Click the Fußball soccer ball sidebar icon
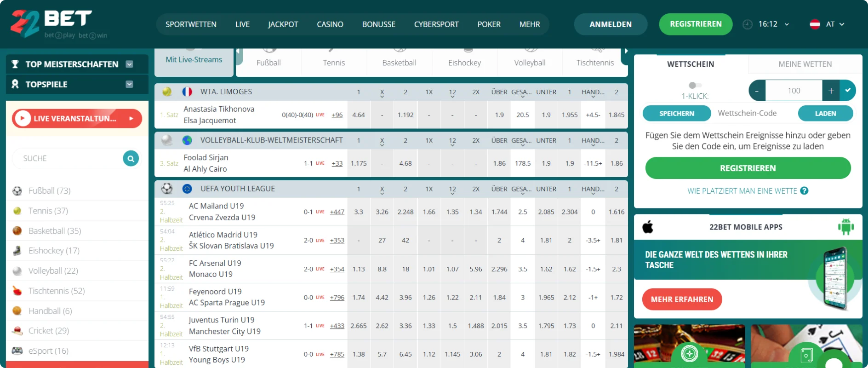This screenshot has width=868, height=368. [17, 191]
